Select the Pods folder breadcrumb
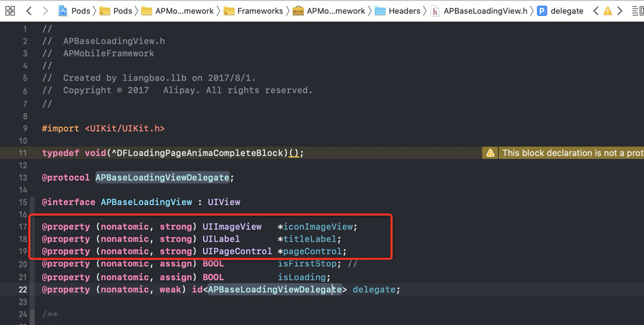644x325 pixels. coord(116,11)
